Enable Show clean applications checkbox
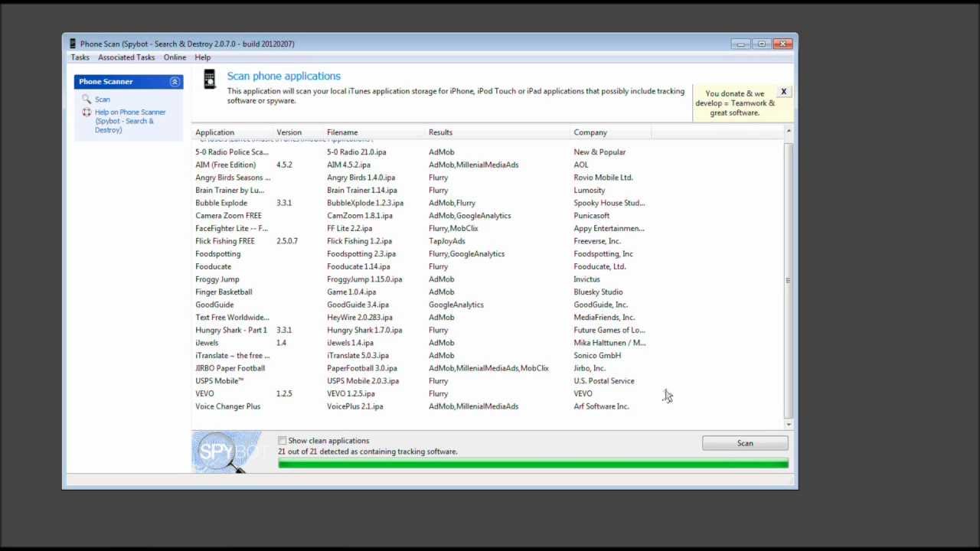 [x=283, y=441]
